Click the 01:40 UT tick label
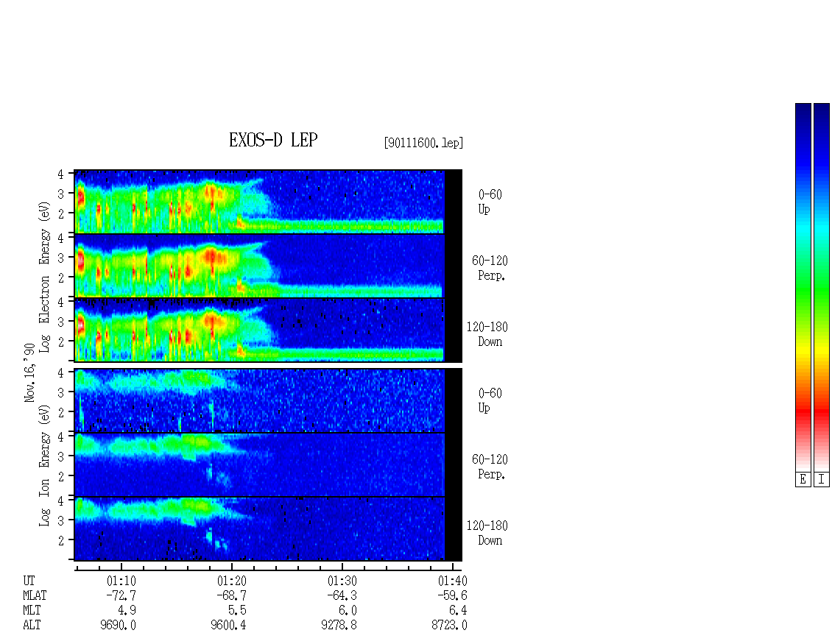 pyautogui.click(x=453, y=581)
